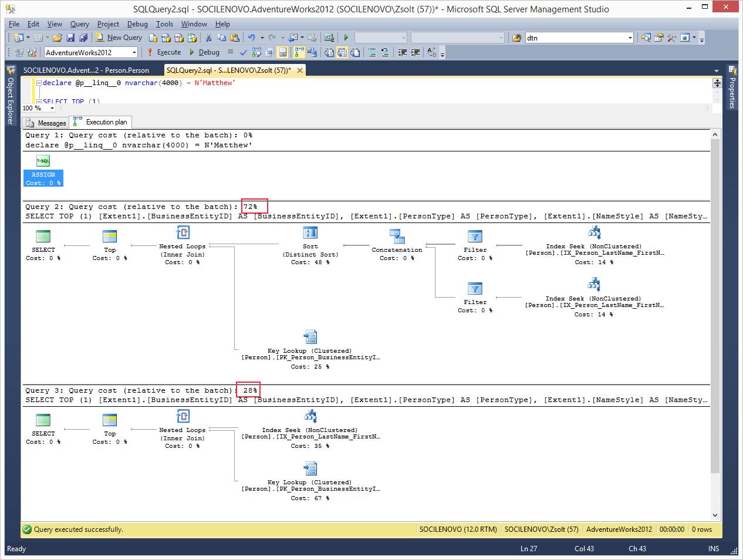This screenshot has width=743, height=560.
Task: Click the Cut scissors icon
Action: [208, 38]
